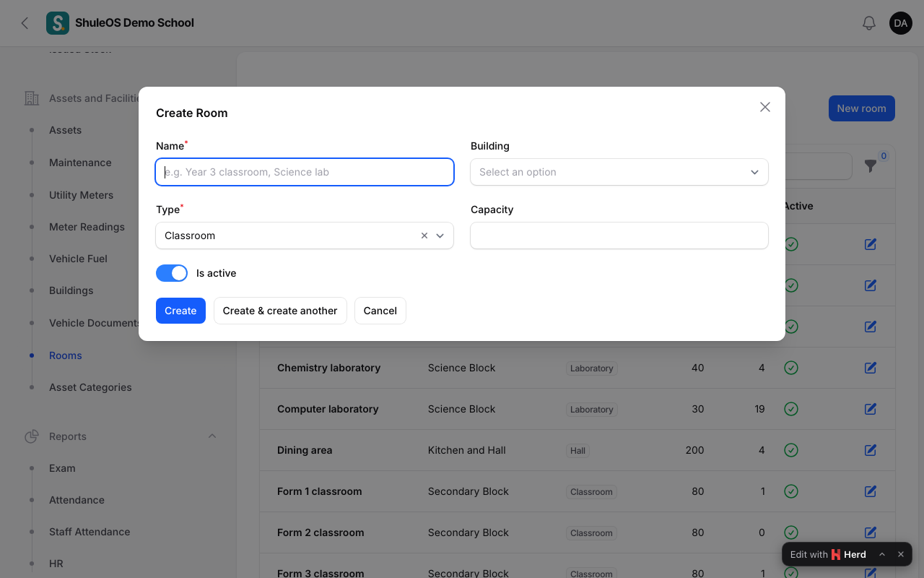Go to Utility Meters page
924x578 pixels.
81,195
